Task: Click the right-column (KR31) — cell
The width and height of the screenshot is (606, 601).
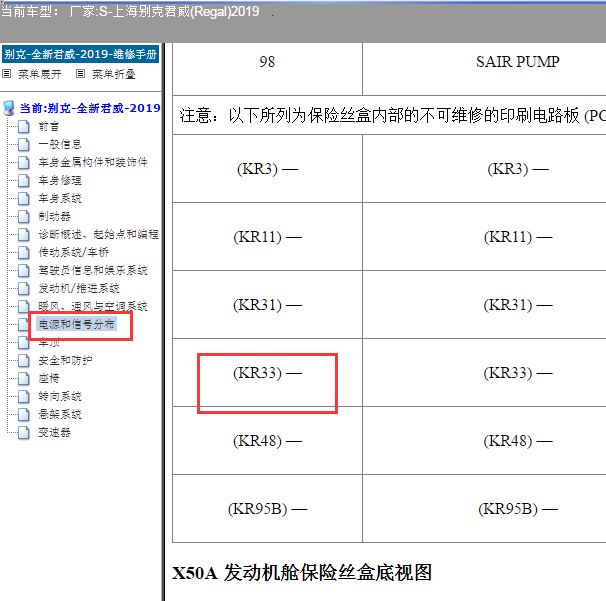Action: click(x=484, y=305)
